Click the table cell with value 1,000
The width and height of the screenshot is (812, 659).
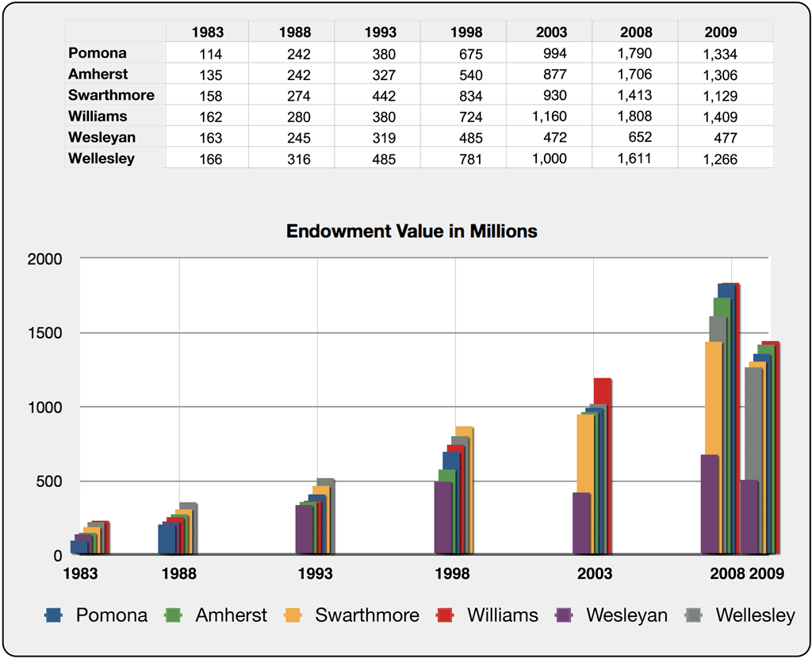point(550,159)
